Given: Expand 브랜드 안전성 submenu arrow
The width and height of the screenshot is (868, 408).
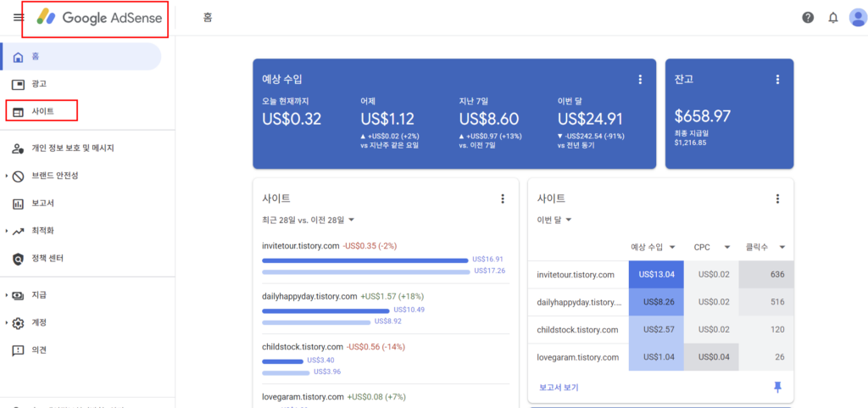Looking at the screenshot, I should [x=7, y=176].
